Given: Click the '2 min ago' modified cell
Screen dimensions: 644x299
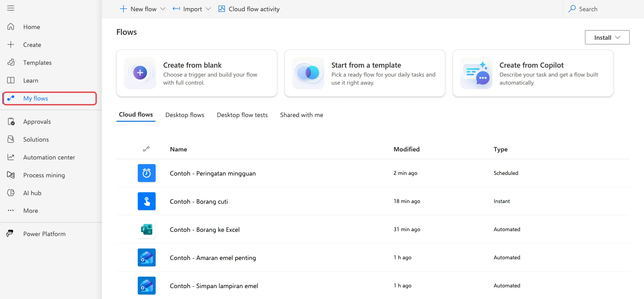Looking at the screenshot, I should [405, 173].
